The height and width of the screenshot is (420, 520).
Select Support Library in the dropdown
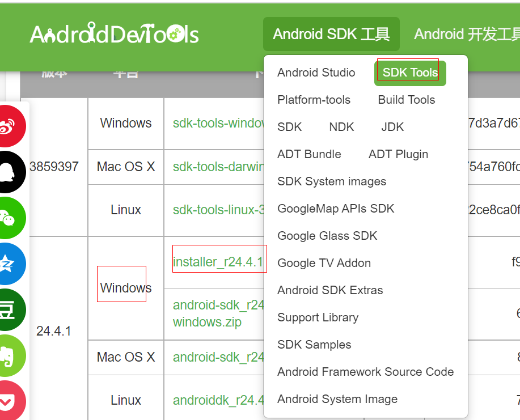[318, 317]
